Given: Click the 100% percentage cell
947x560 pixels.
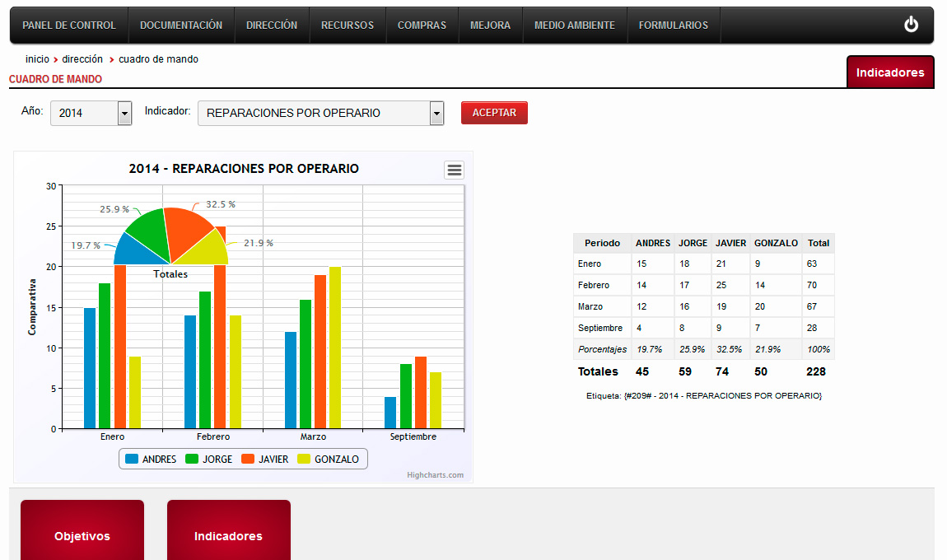Looking at the screenshot, I should (x=819, y=349).
